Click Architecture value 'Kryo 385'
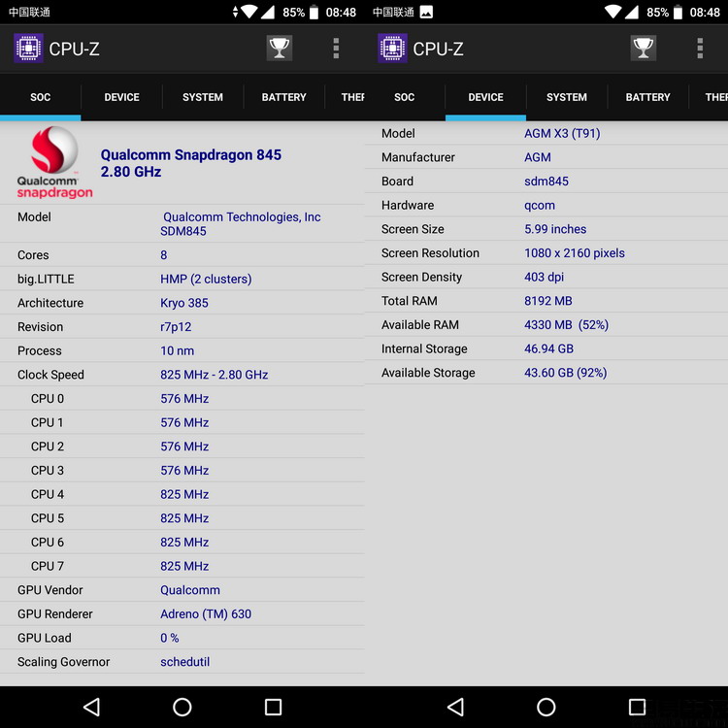The height and width of the screenshot is (728, 728). pyautogui.click(x=184, y=303)
